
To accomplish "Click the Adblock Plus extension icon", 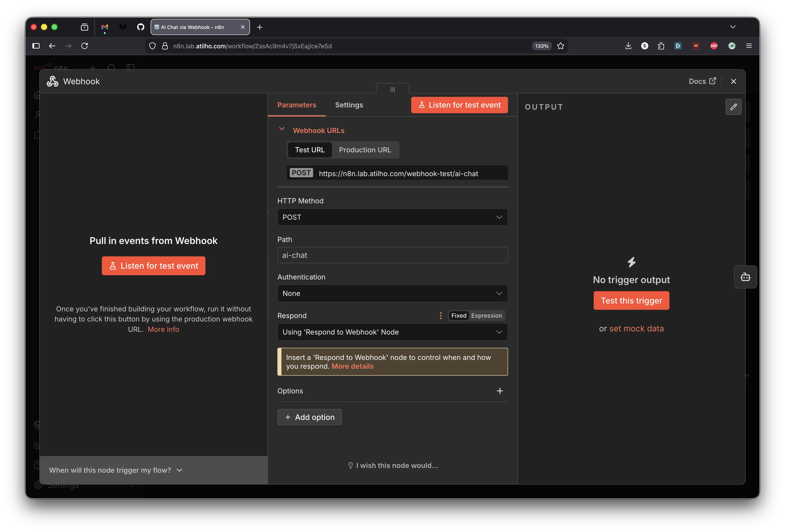I will coord(714,46).
